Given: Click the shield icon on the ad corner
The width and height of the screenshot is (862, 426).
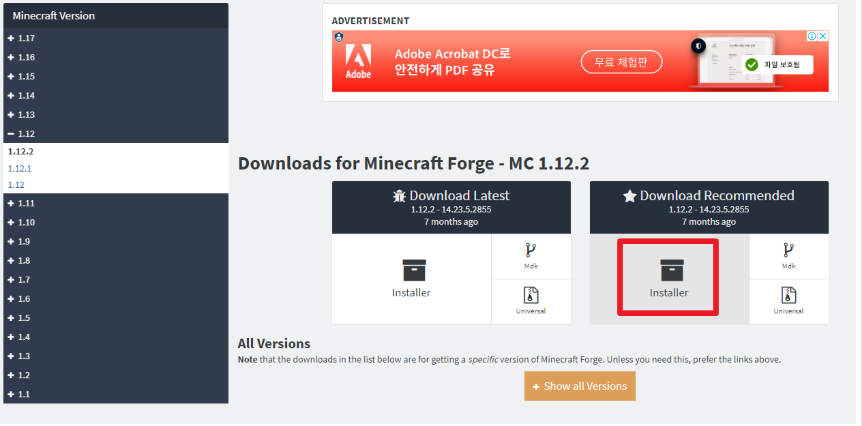Looking at the screenshot, I should [x=339, y=37].
